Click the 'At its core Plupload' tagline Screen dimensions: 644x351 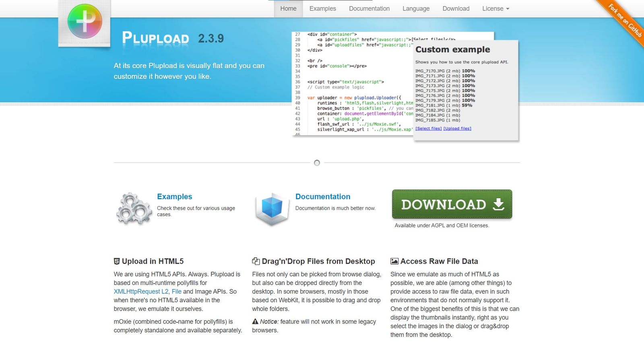click(189, 71)
